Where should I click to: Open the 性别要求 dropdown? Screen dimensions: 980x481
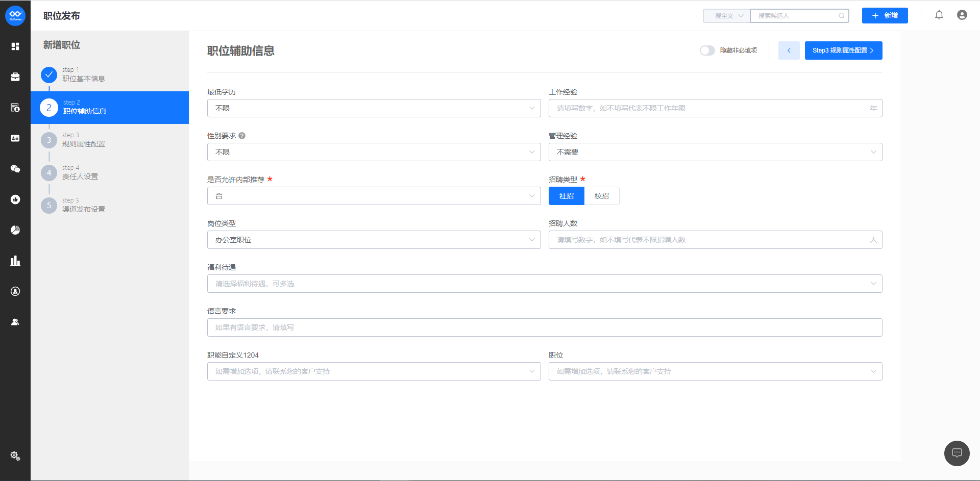pos(374,152)
